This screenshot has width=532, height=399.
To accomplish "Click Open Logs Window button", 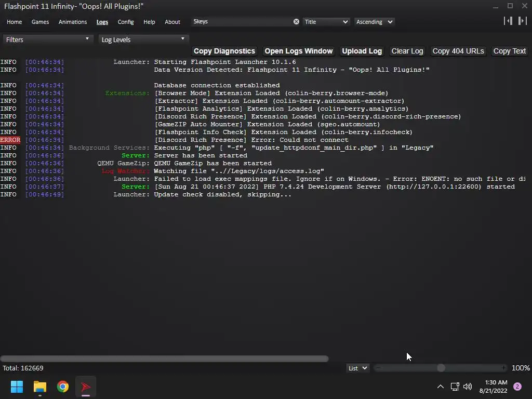I will (299, 51).
